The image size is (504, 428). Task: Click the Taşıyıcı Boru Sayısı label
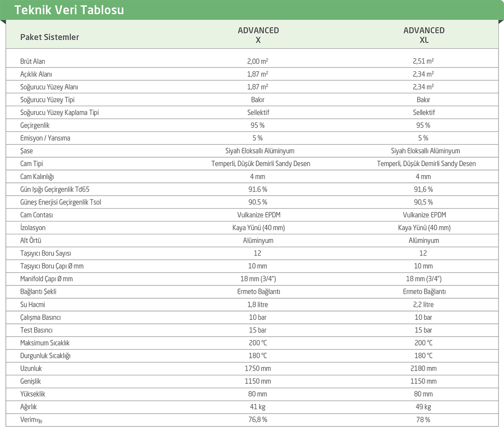point(46,253)
